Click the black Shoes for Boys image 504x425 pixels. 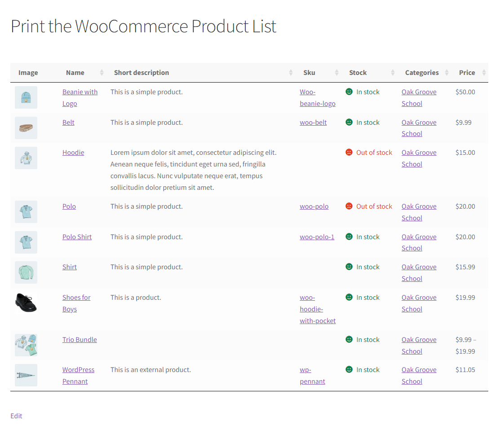[x=26, y=303]
